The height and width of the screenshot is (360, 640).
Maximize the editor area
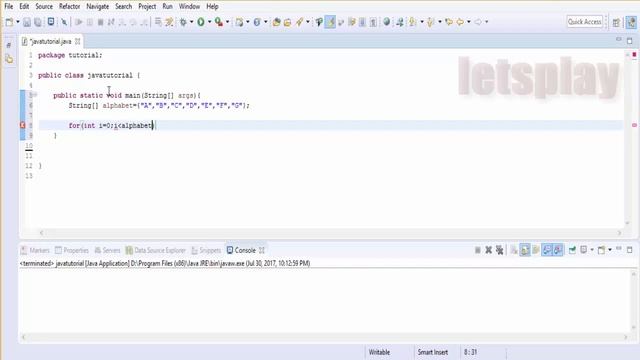629,41
